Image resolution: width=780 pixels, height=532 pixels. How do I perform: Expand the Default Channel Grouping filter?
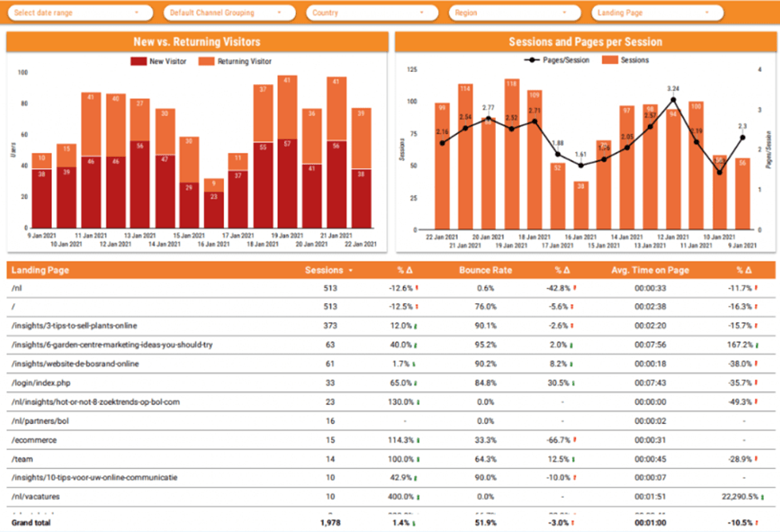(x=230, y=13)
